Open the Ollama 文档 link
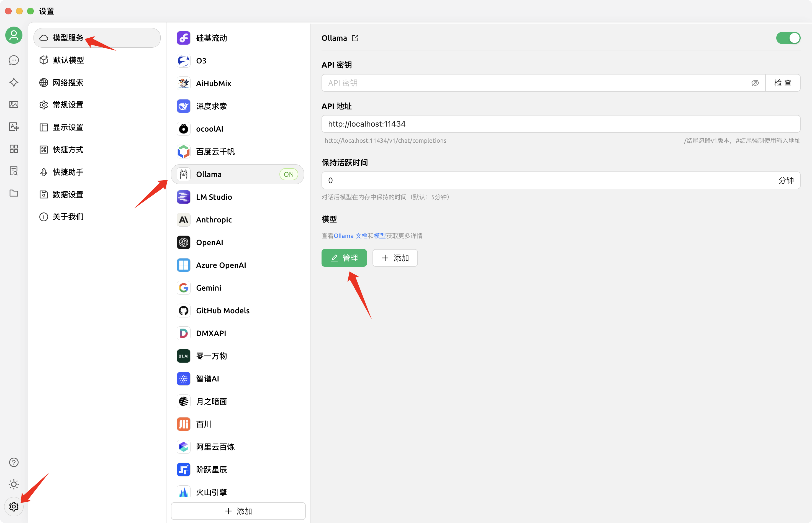The width and height of the screenshot is (812, 523). 350,236
